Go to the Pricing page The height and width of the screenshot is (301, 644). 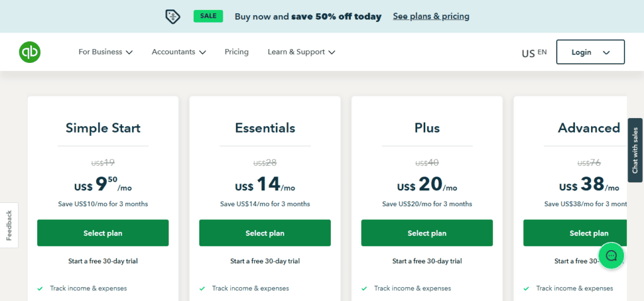click(x=236, y=52)
